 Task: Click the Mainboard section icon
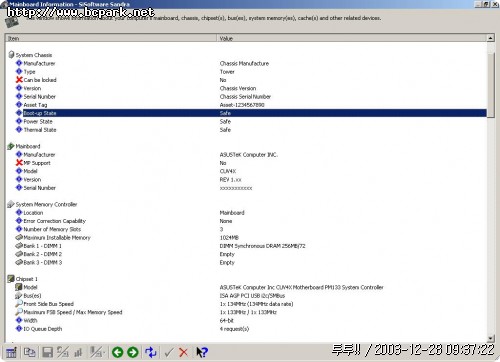point(11,146)
